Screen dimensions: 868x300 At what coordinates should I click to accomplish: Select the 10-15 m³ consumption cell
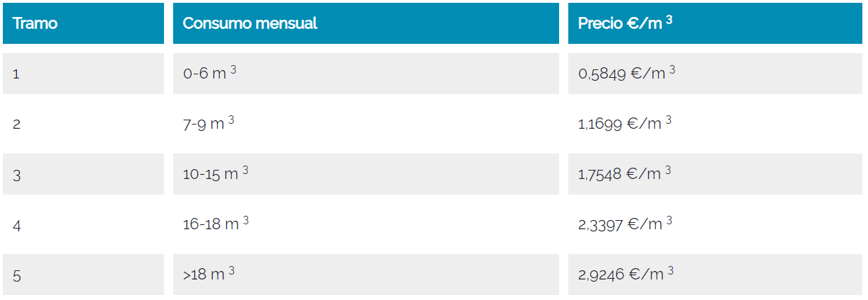tap(211, 174)
